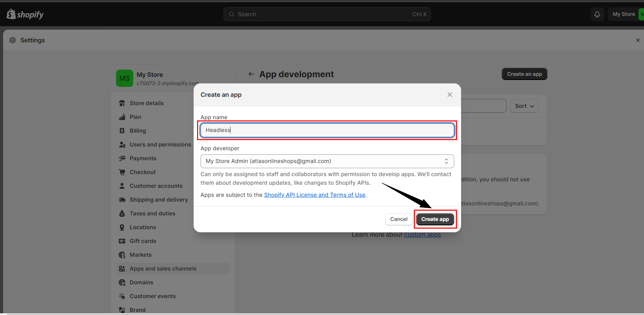Click the Checkout cart icon
644x315 pixels.
pos(122,172)
